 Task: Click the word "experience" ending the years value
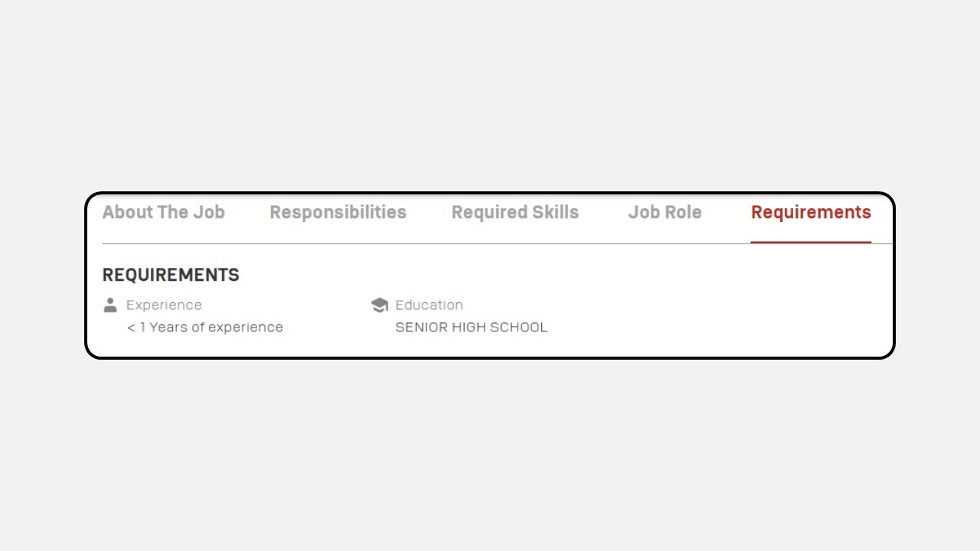click(246, 328)
